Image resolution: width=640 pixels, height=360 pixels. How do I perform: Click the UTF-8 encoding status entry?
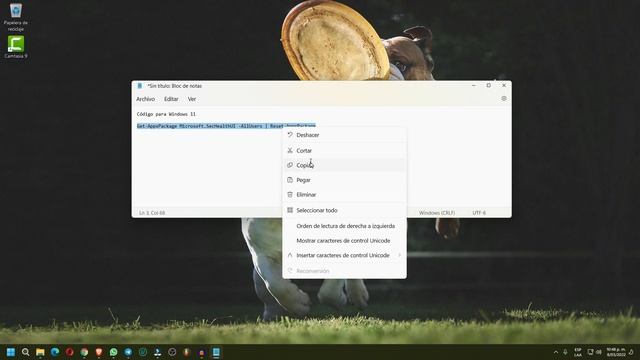coord(479,213)
